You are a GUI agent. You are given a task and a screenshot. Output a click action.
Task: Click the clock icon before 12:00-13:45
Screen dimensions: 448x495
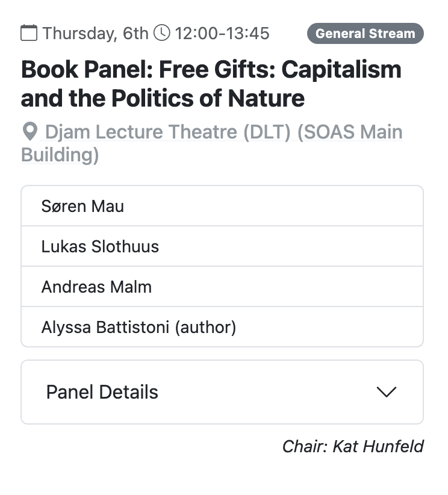(x=162, y=33)
